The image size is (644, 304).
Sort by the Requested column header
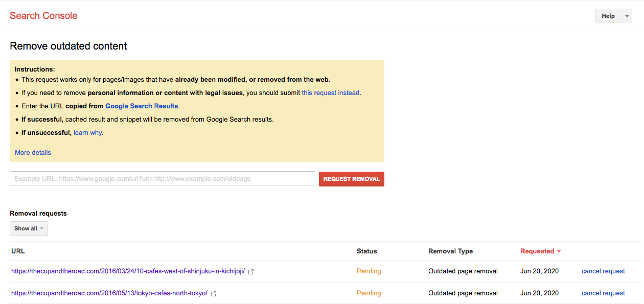540,251
